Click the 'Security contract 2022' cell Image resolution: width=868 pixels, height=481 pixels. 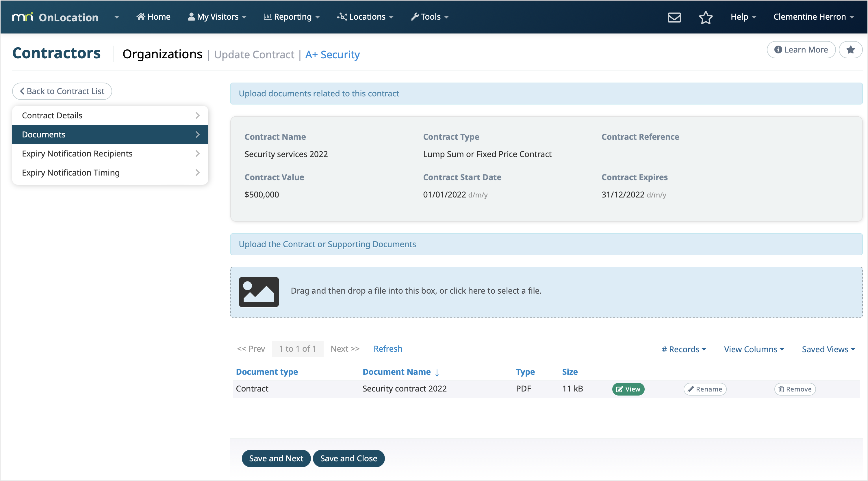(404, 389)
